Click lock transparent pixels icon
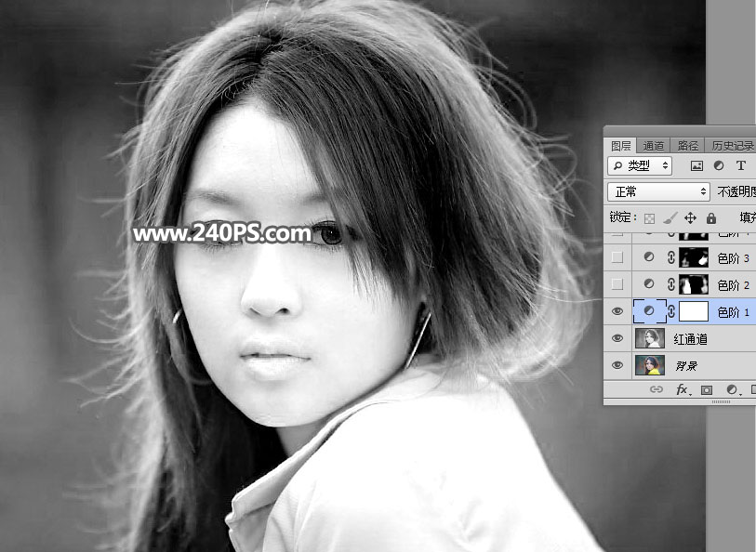This screenshot has height=552, width=756. (649, 218)
